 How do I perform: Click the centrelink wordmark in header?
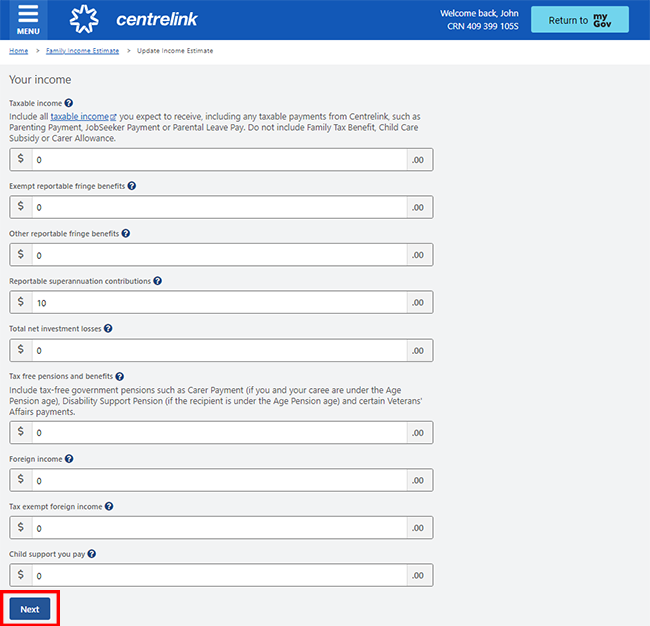coord(157,19)
